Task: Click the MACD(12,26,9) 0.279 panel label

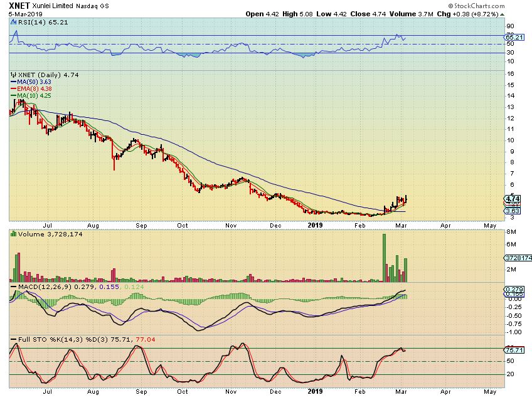Action: click(x=57, y=287)
